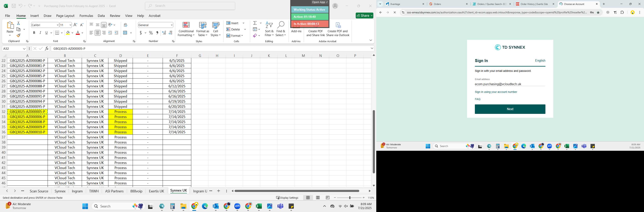Toggle Center horizontal alignment
Viewport: 644px width, 212px height.
tap(97, 33)
